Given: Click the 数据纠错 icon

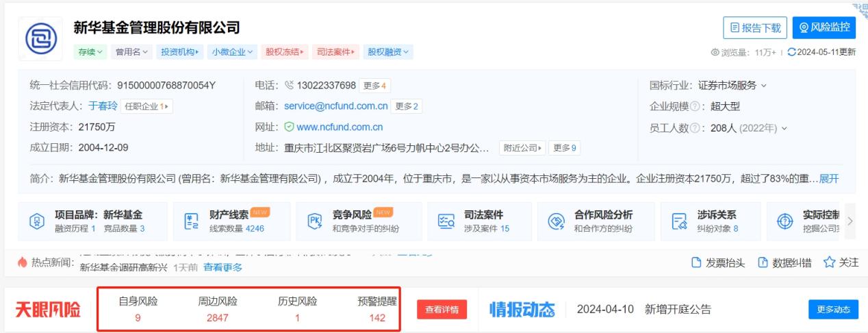Looking at the screenshot, I should [x=763, y=262].
